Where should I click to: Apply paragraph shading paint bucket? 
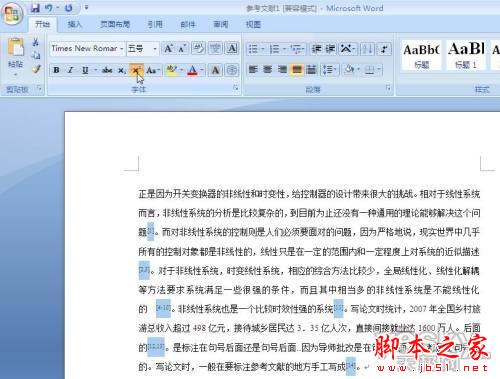pyautogui.click(x=350, y=70)
